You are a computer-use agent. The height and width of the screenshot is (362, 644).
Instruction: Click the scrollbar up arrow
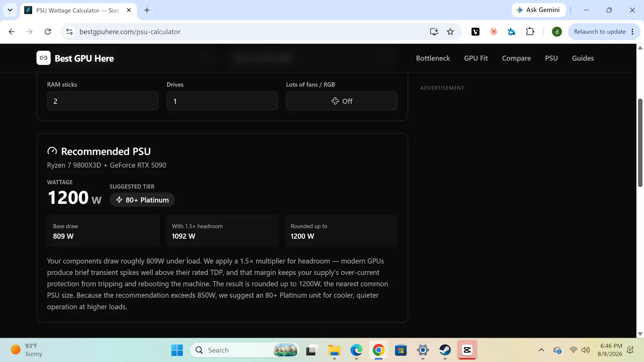tap(640, 48)
